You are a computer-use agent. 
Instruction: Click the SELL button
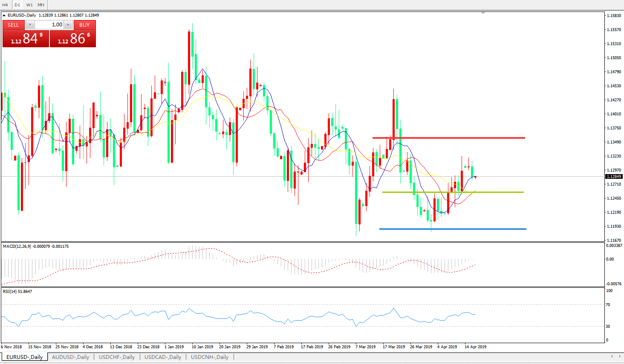click(x=14, y=25)
